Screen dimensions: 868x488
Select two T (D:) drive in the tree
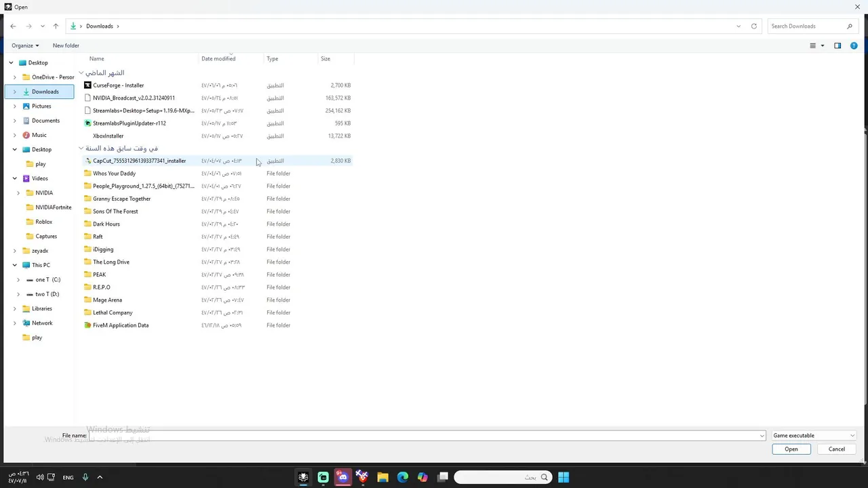pos(47,294)
